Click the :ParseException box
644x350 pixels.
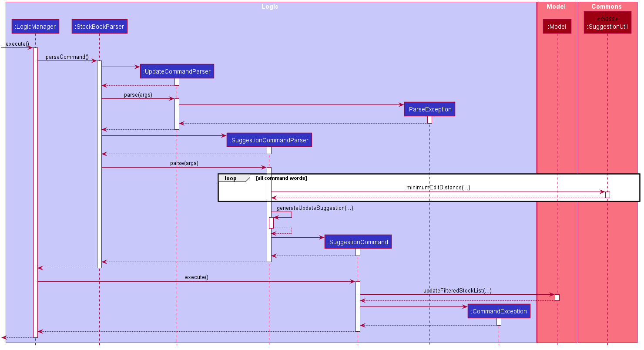(x=429, y=109)
